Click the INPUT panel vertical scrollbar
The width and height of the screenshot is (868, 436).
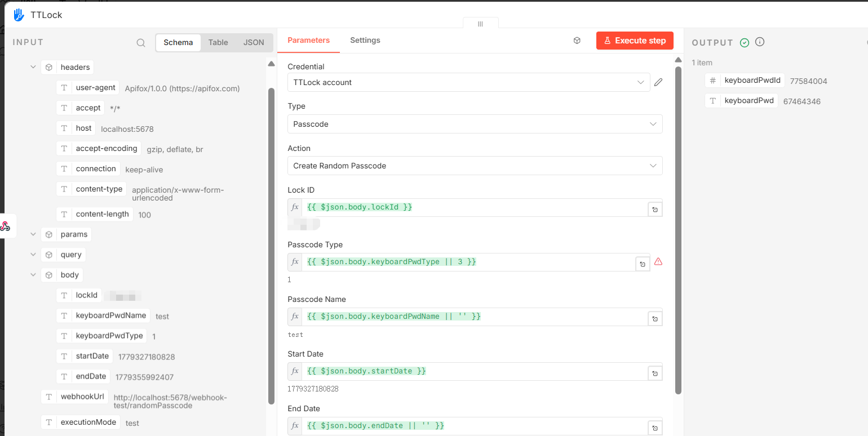[271, 246]
